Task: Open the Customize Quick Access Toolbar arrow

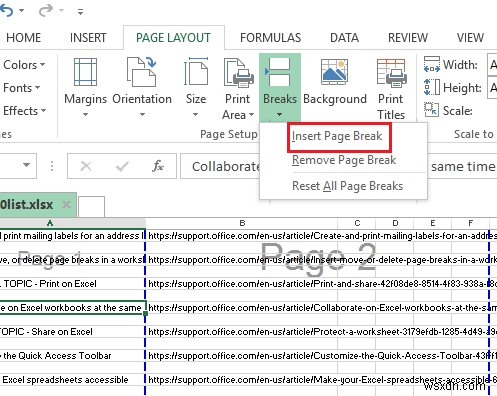Action: pyautogui.click(x=80, y=12)
